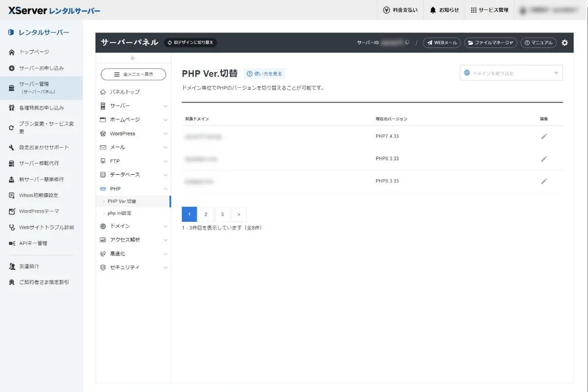Go to pagination page 3
The image size is (588, 392).
(222, 214)
